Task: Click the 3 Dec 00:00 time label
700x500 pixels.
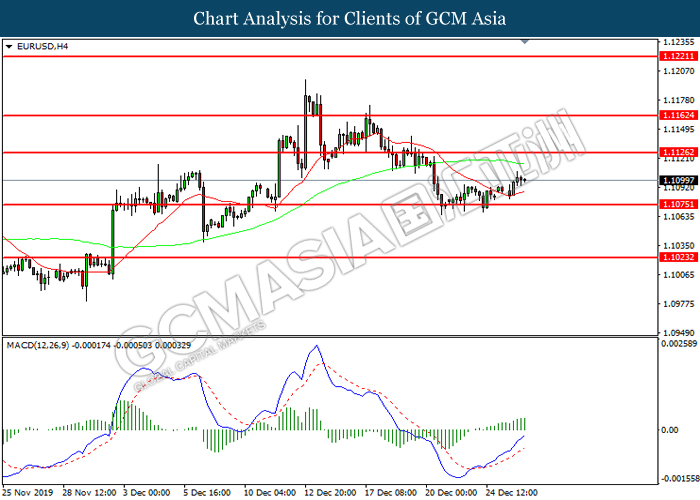Action: tap(146, 493)
